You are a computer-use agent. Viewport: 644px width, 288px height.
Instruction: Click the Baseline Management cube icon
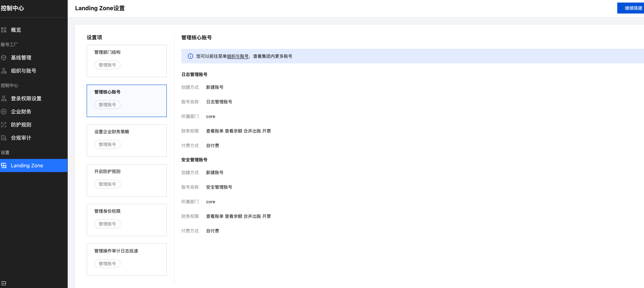[x=4, y=58]
